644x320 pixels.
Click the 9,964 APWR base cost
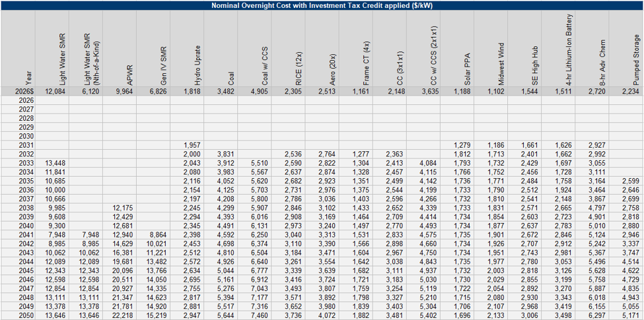(124, 92)
